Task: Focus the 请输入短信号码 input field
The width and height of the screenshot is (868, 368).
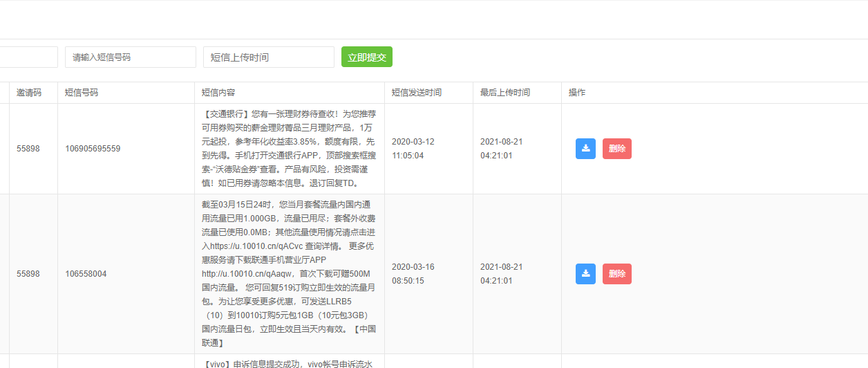Action: (130, 57)
